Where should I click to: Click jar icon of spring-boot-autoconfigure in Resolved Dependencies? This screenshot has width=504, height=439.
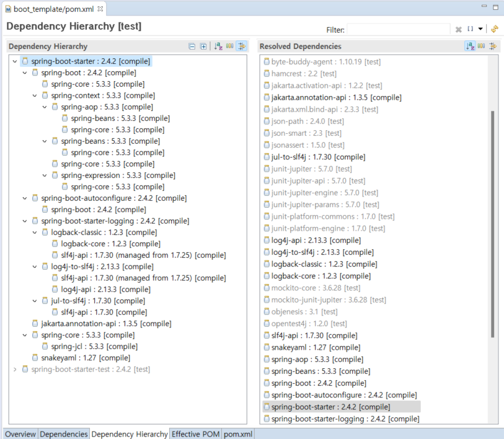(267, 394)
